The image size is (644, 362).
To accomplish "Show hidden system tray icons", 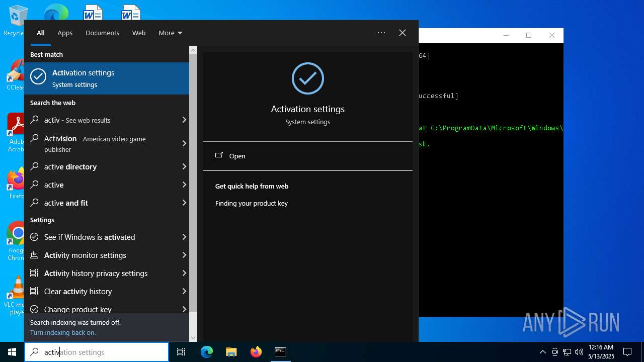I will [x=542, y=352].
